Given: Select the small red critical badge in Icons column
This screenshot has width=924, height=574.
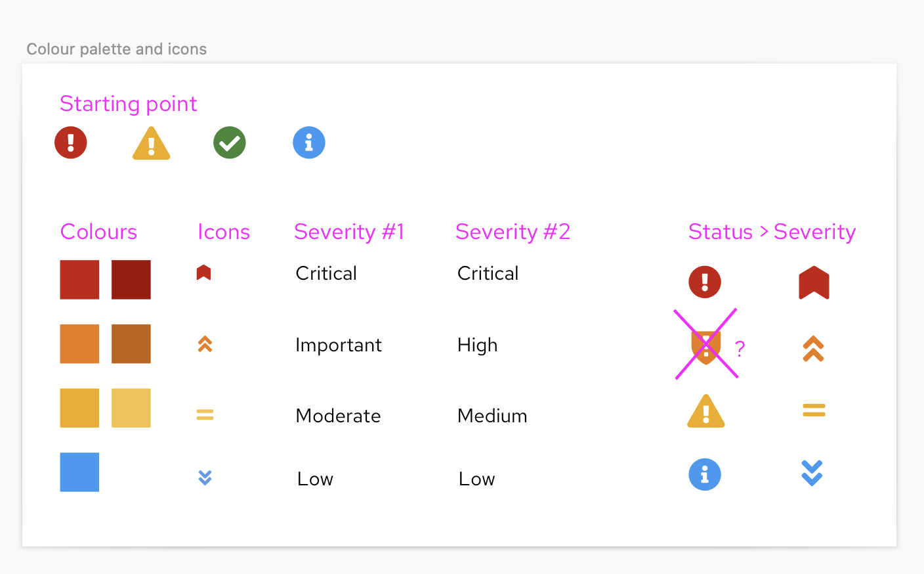Looking at the screenshot, I should [204, 273].
